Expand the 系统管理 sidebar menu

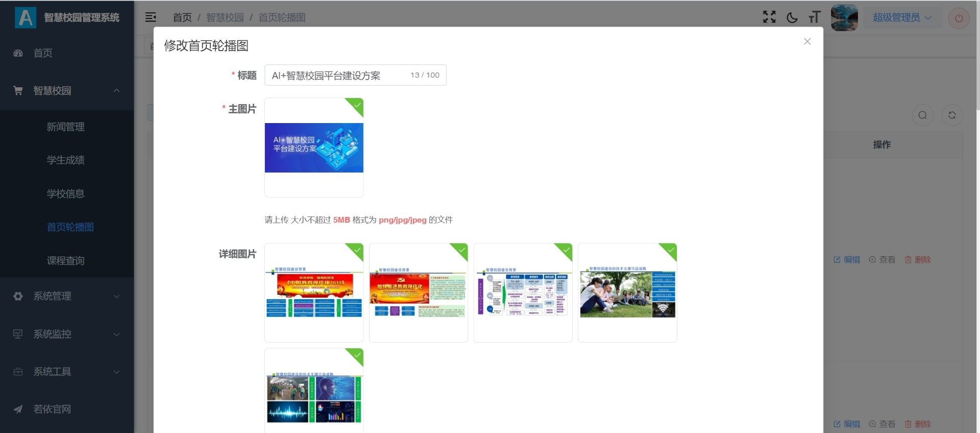coord(67,296)
